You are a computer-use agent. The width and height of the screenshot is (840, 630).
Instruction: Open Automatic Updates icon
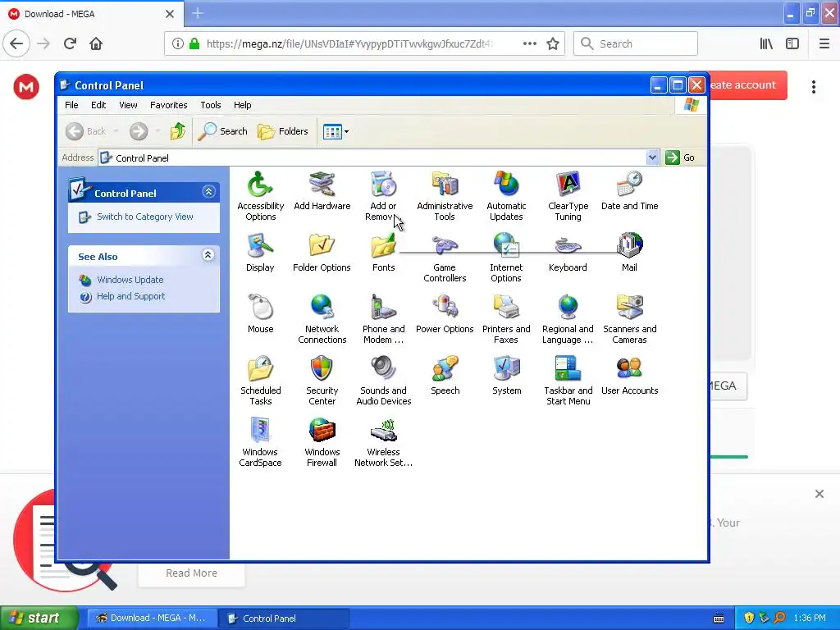(x=506, y=196)
